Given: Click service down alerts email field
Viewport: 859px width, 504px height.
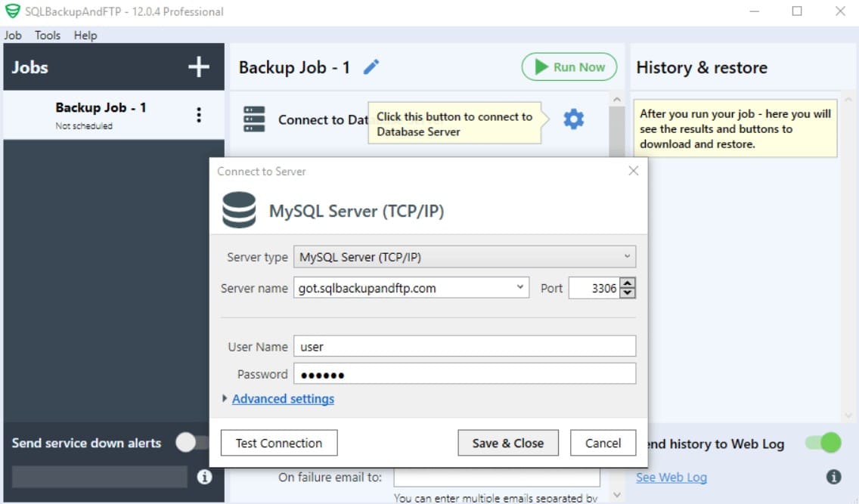Looking at the screenshot, I should click(x=99, y=477).
